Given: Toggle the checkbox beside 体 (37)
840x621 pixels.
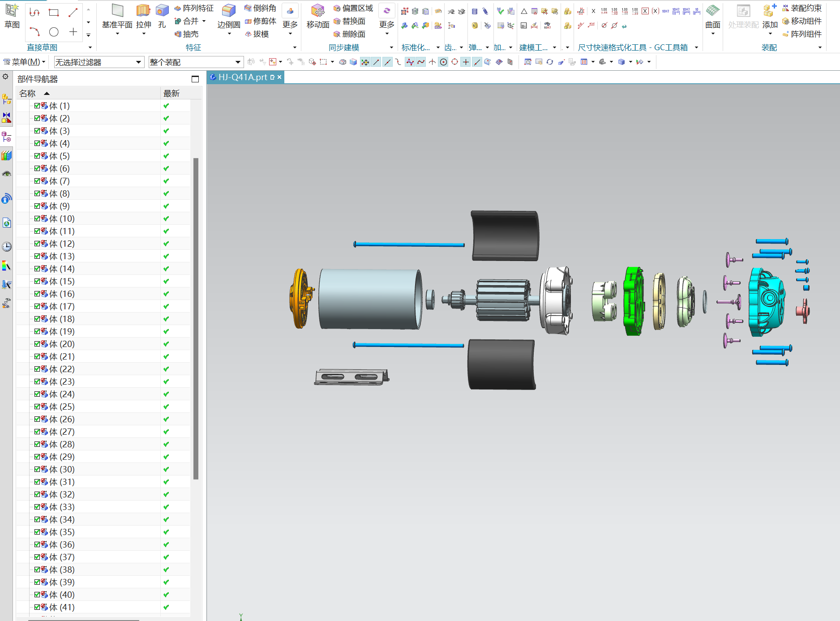Looking at the screenshot, I should pyautogui.click(x=37, y=557).
